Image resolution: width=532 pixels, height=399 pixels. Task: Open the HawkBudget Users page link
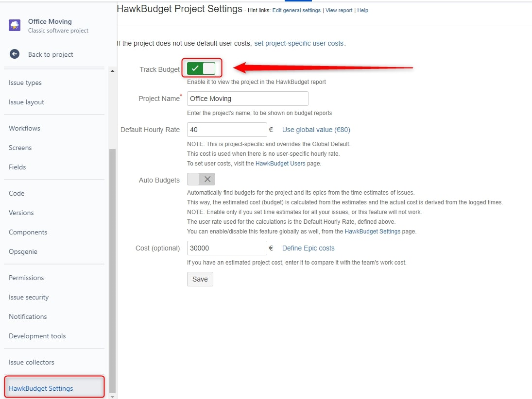280,164
